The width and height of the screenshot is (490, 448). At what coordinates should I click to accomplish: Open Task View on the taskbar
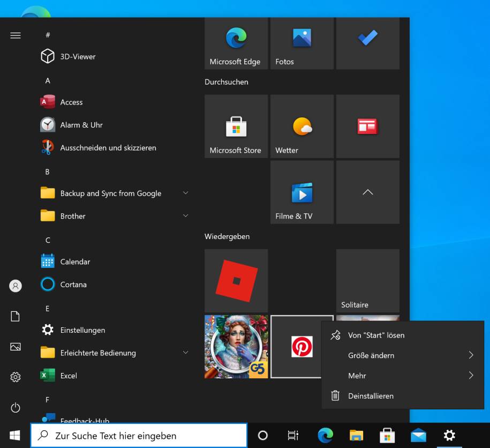click(x=293, y=436)
